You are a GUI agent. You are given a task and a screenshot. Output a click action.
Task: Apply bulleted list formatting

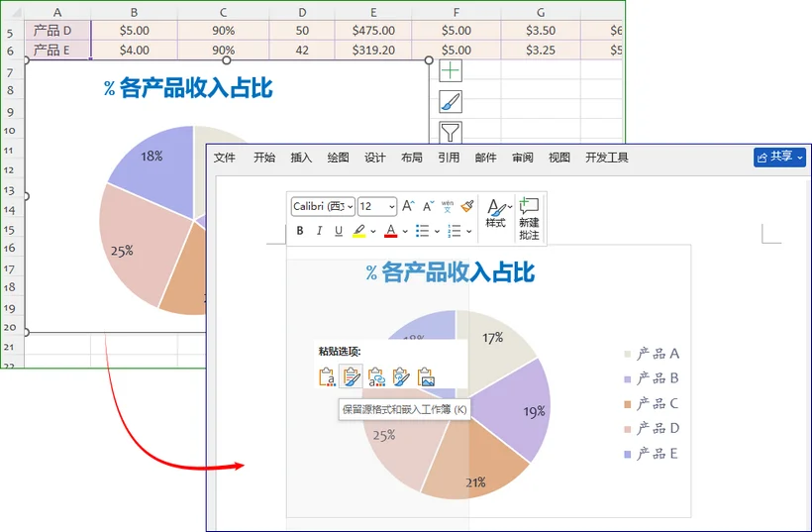click(423, 231)
